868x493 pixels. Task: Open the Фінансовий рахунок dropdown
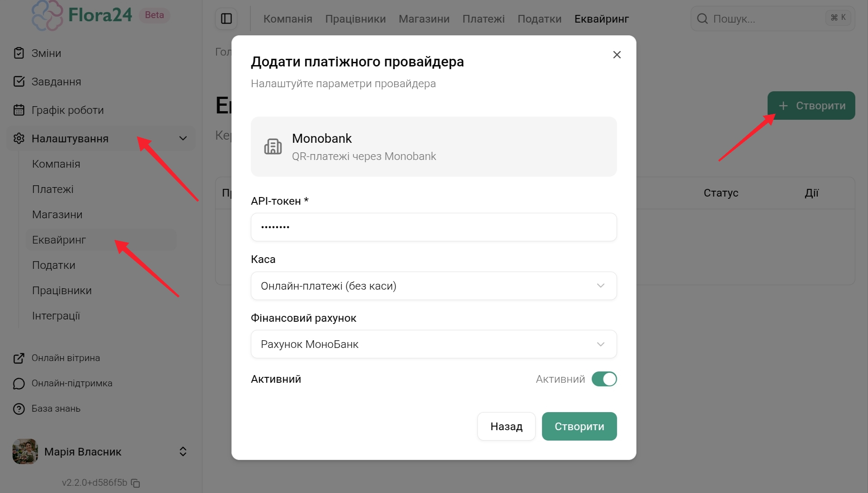click(x=434, y=344)
